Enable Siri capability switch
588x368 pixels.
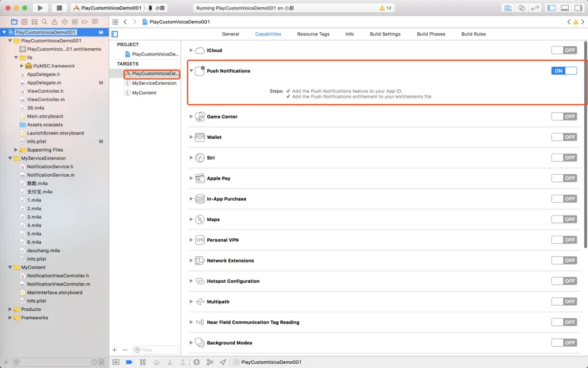[564, 158]
